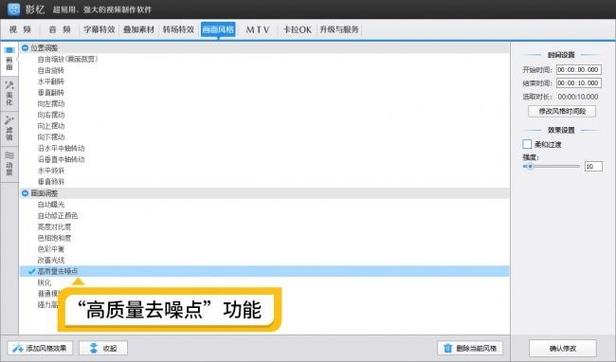Screen dimensions: 616x362
Task: Open the 字幕特效 tab
Action: (x=99, y=29)
